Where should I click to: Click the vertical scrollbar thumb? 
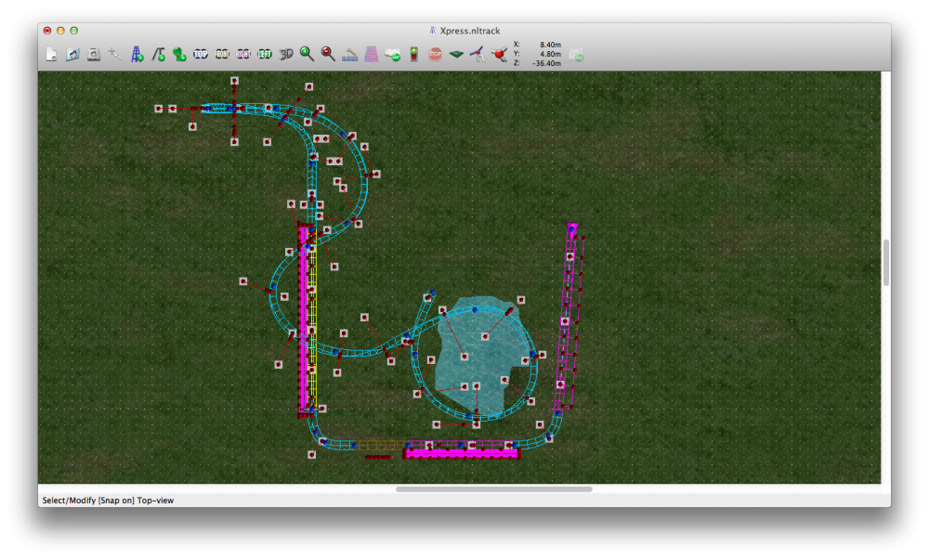[x=886, y=263]
